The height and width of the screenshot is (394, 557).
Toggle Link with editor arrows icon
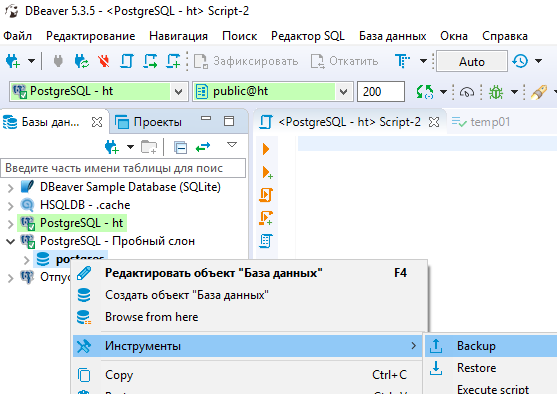pos(203,147)
